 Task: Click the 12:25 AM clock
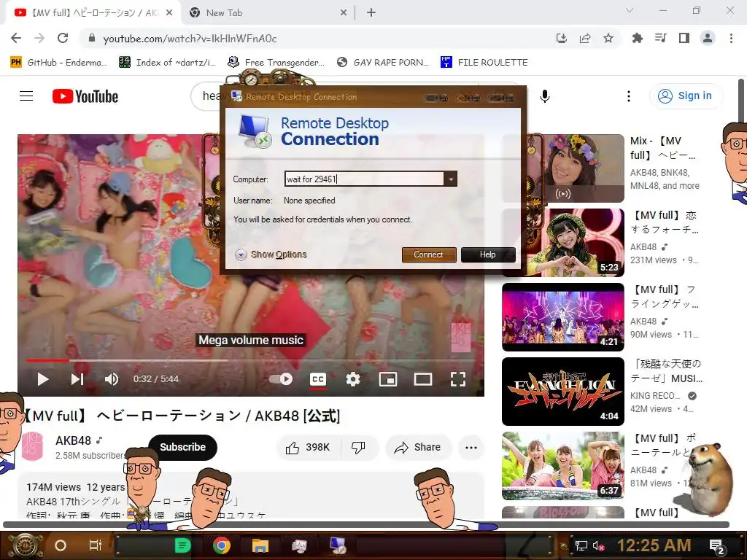[x=654, y=545]
